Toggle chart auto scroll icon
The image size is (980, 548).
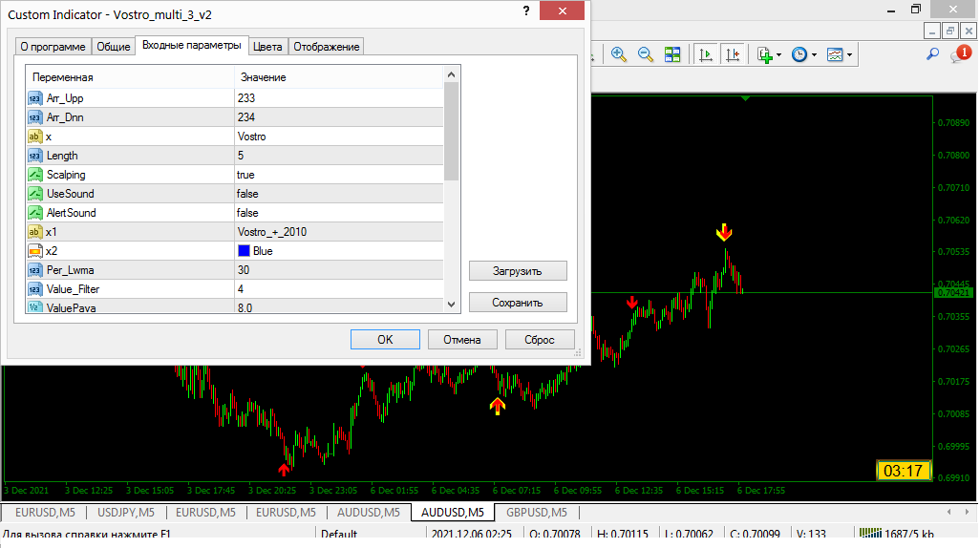pos(706,54)
